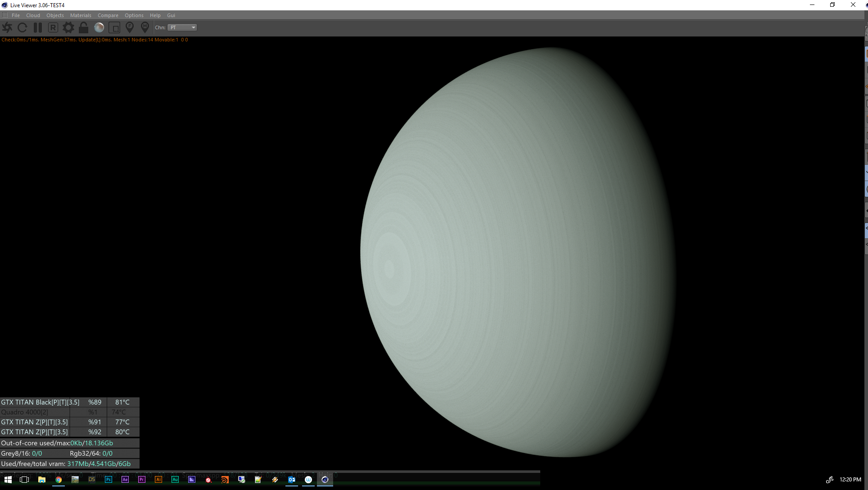Toggle the resolution lock padlock icon
This screenshot has height=490, width=868.
(83, 27)
